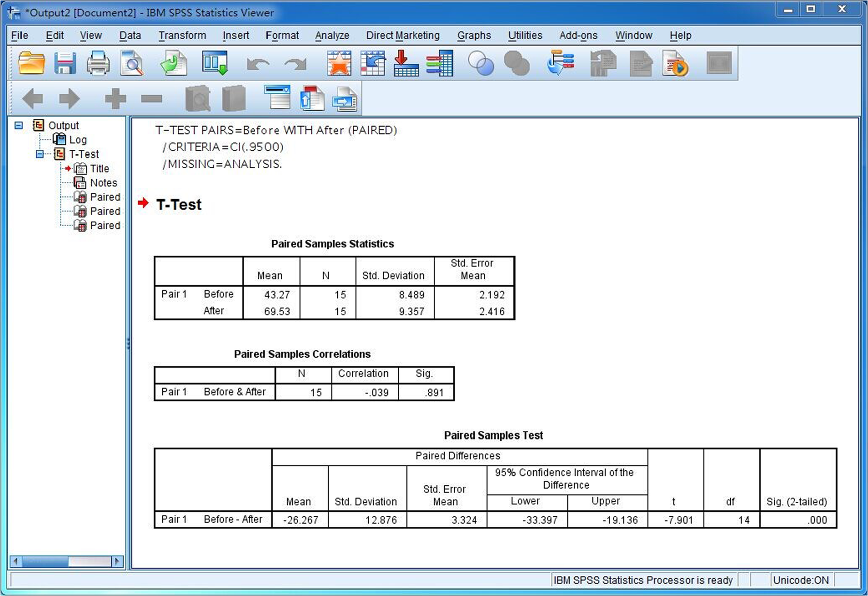Collapse the T-Test tree branch

click(40, 154)
